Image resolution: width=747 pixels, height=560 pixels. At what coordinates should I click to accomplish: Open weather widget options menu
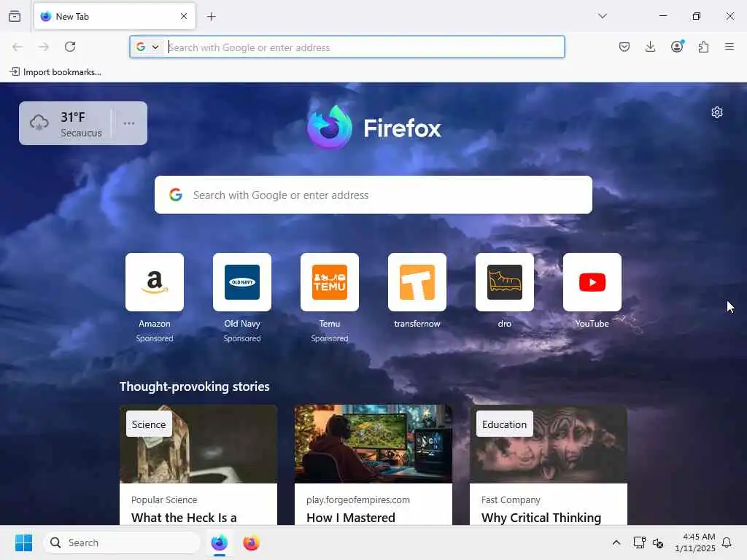coord(129,123)
